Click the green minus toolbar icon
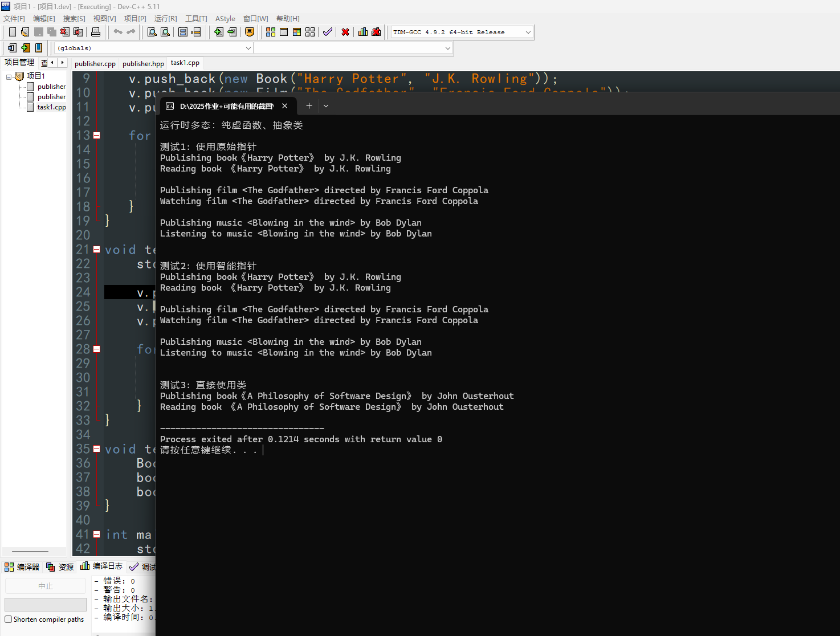Viewport: 840px width, 636px height. pyautogui.click(x=231, y=32)
